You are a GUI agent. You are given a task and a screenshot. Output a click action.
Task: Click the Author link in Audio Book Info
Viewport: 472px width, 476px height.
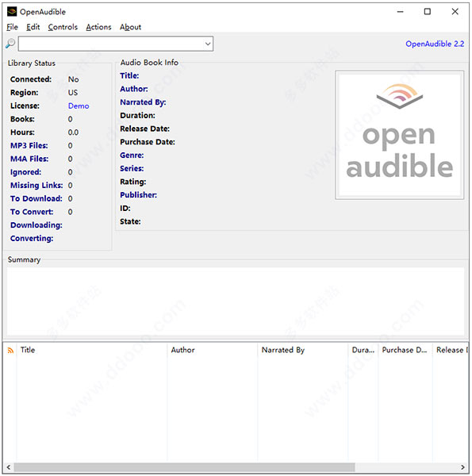click(x=134, y=89)
